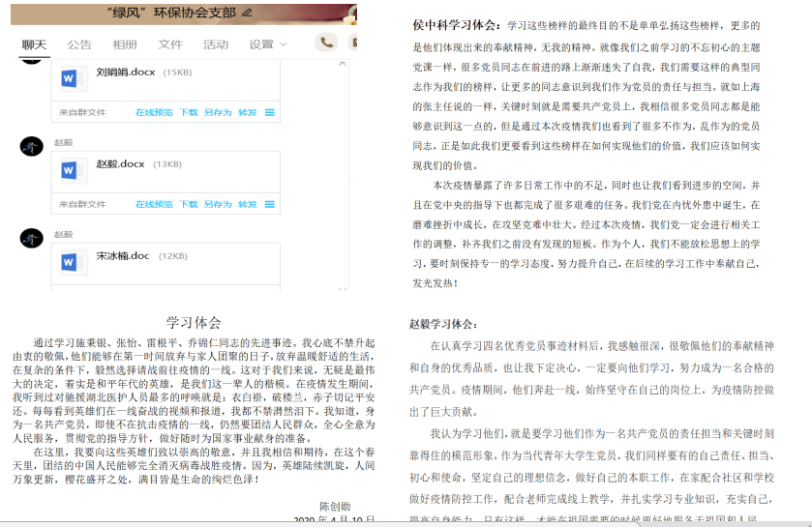Expand the 设置 dropdown menu
Screen dimensions: 812x527
click(268, 44)
